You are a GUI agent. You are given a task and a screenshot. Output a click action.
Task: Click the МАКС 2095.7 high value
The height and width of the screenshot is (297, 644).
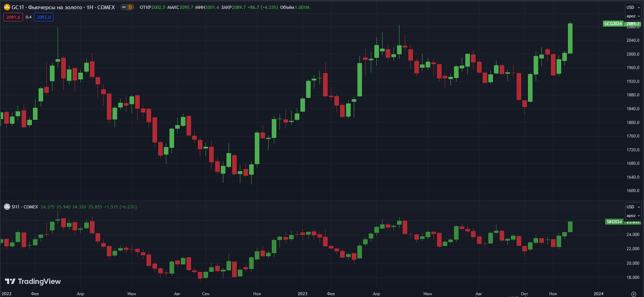tap(180, 7)
